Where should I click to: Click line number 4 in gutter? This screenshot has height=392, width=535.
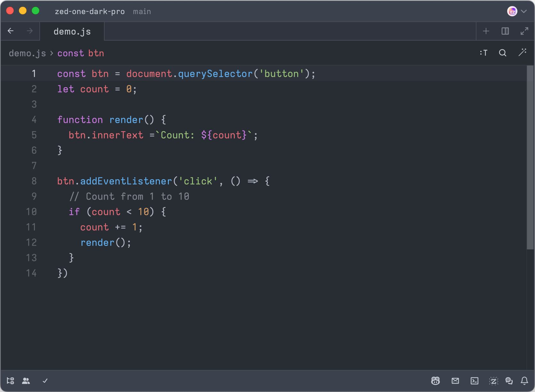tap(34, 120)
